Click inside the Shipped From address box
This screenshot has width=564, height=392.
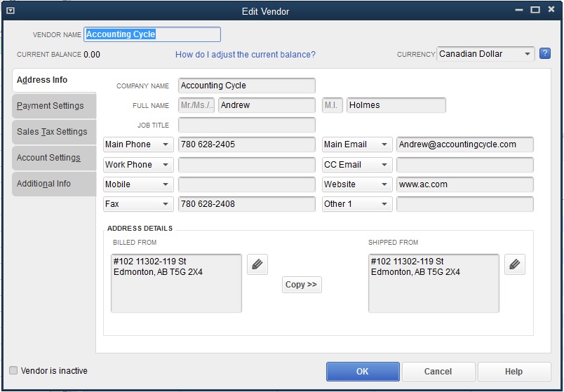pos(434,283)
